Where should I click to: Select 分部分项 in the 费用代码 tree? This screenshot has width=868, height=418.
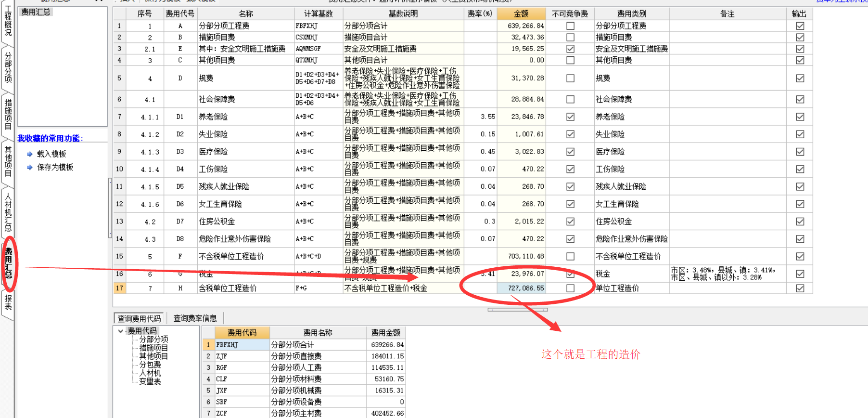(153, 340)
